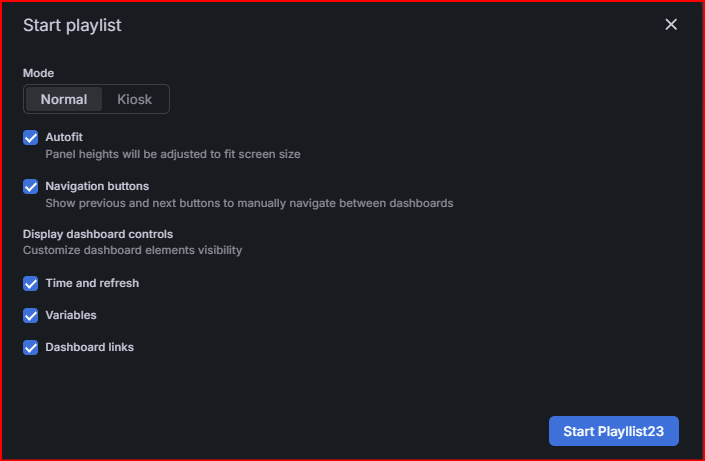Click the Dashboard links label
The height and width of the screenshot is (461, 705).
(x=89, y=347)
